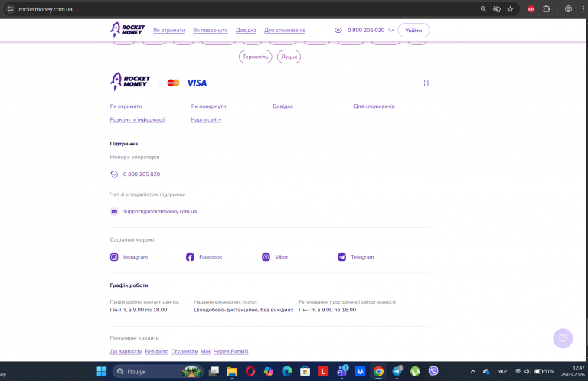Click the crossed-out eye icon in address bar
This screenshot has height=381, width=588.
click(497, 9)
